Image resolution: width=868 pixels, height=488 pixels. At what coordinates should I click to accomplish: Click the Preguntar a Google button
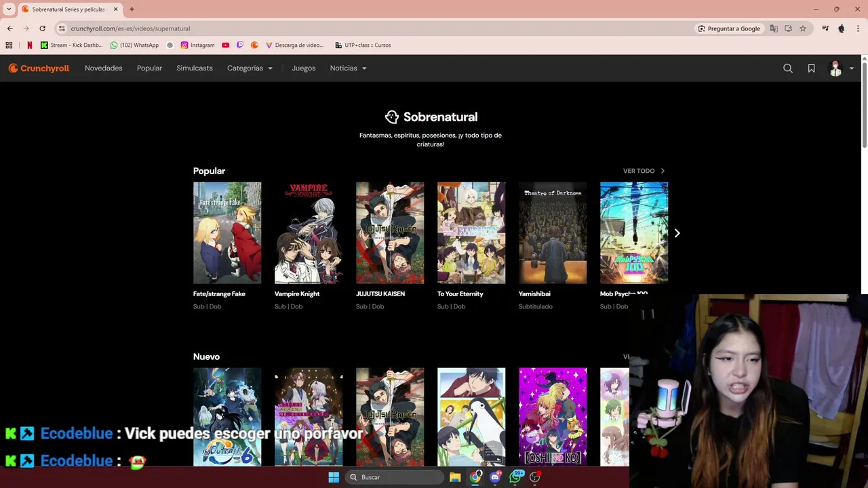click(x=729, y=28)
